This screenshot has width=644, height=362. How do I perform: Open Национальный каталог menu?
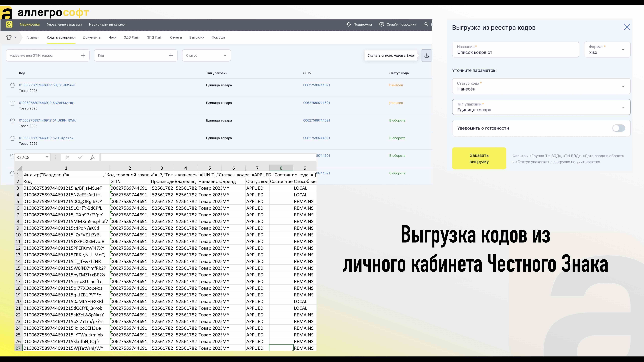[x=108, y=25]
